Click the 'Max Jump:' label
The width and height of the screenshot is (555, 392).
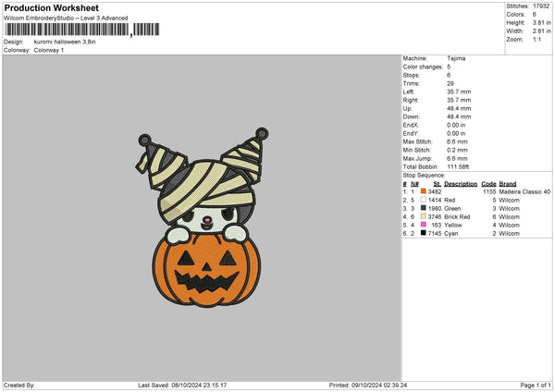[x=417, y=158]
